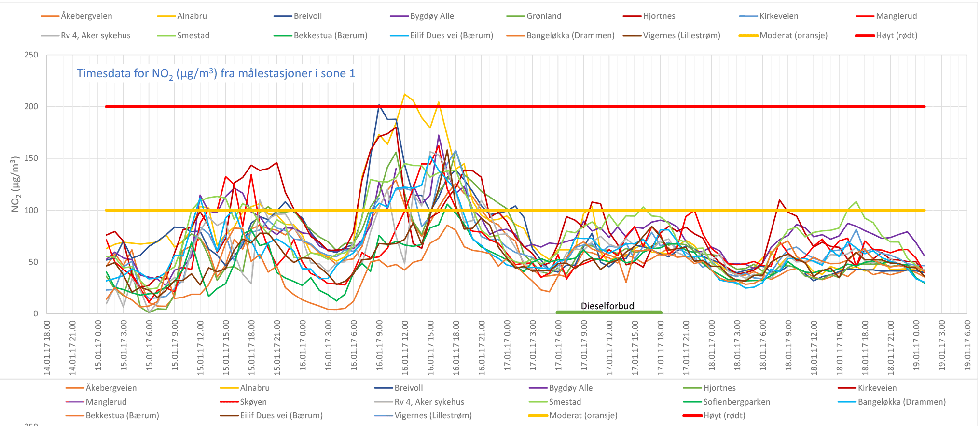Click Åkebergveien in the lower legend
This screenshot has width=980, height=426.
(111, 388)
